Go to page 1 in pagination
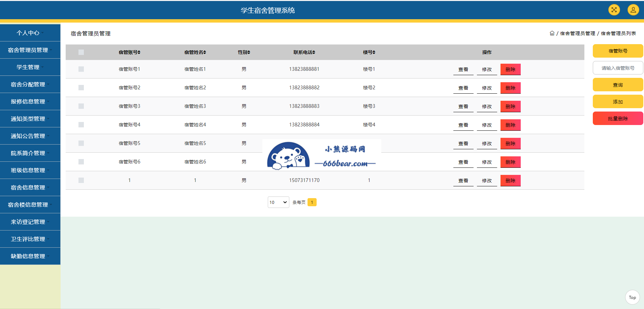Image resolution: width=644 pixels, height=309 pixels. (x=312, y=202)
